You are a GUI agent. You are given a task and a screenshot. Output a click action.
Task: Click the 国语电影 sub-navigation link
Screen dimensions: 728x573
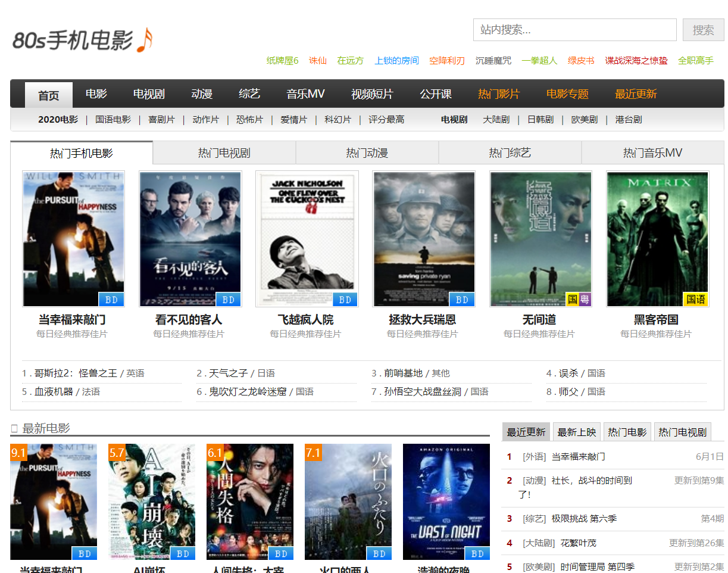(x=113, y=119)
